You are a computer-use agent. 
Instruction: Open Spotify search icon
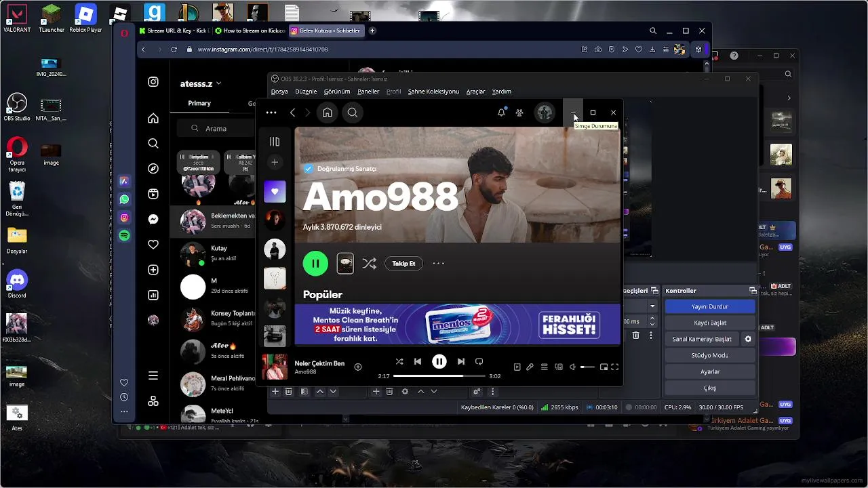(x=353, y=113)
